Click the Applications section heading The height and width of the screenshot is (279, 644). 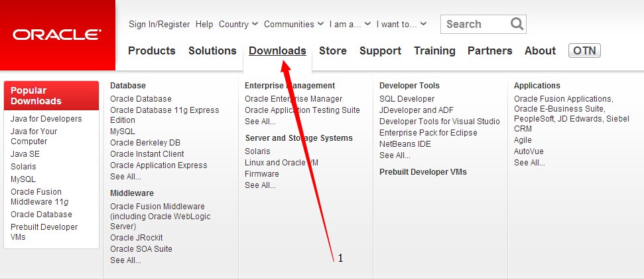tap(537, 86)
